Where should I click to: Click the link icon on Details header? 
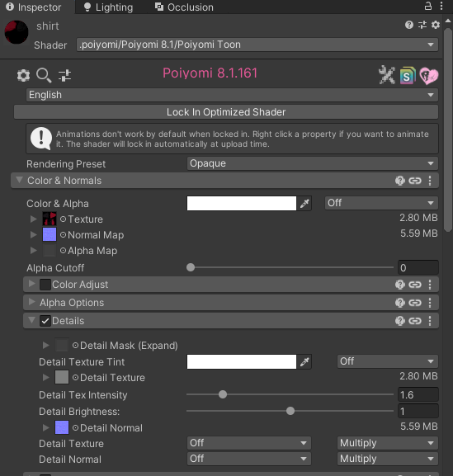tap(415, 321)
